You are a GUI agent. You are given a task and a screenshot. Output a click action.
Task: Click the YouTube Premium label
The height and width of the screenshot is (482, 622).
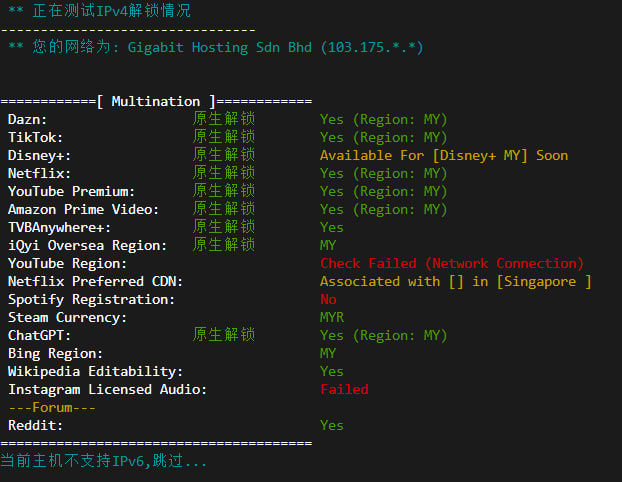tap(71, 191)
